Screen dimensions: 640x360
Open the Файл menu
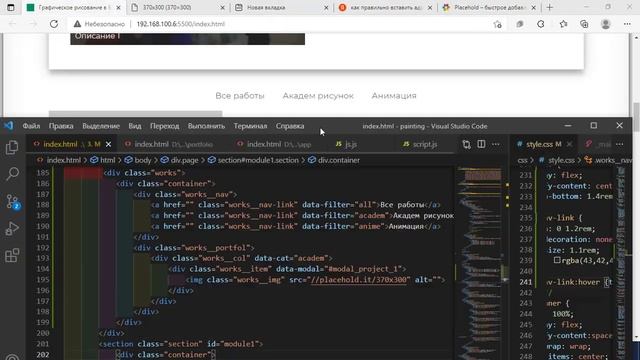(x=31, y=126)
